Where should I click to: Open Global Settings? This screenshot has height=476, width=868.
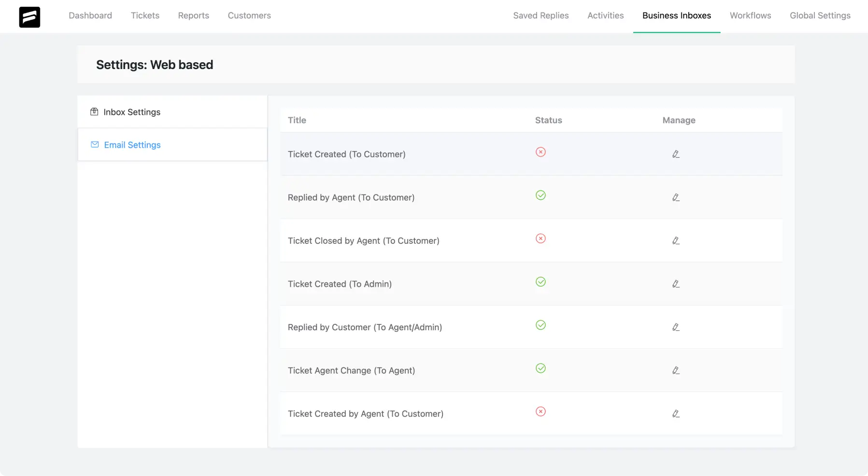coord(820,15)
